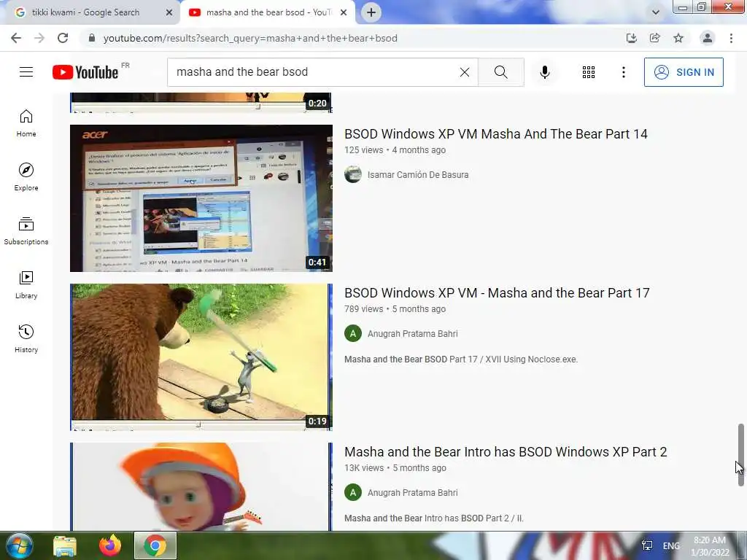Screen dimensions: 747x560
Task: Open video BSOD Windows XP VM Part 14 title
Action: (x=496, y=134)
